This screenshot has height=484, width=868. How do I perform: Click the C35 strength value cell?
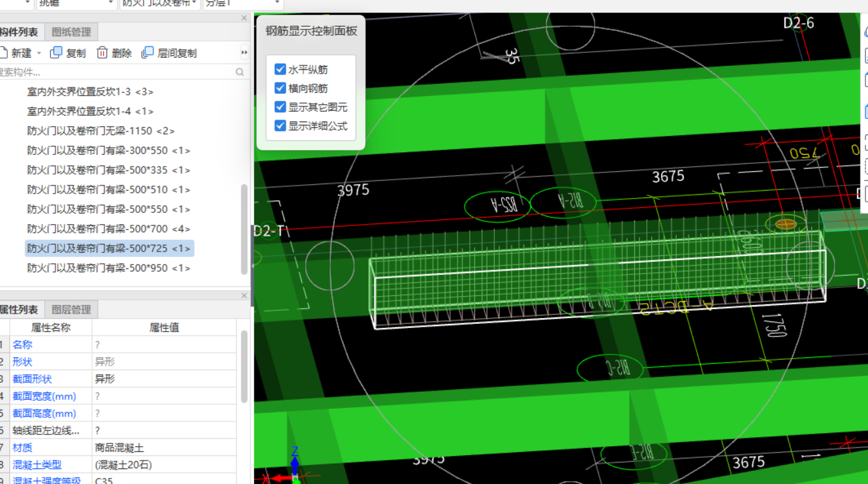pyautogui.click(x=164, y=479)
